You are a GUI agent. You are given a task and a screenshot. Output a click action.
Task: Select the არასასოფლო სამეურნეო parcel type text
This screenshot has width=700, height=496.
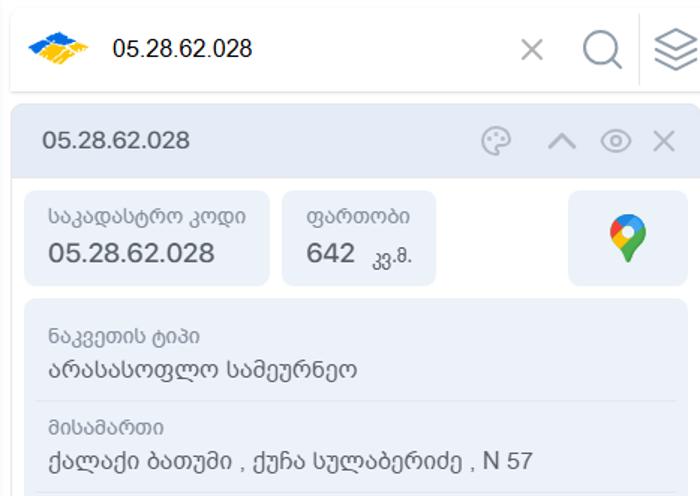tap(203, 370)
